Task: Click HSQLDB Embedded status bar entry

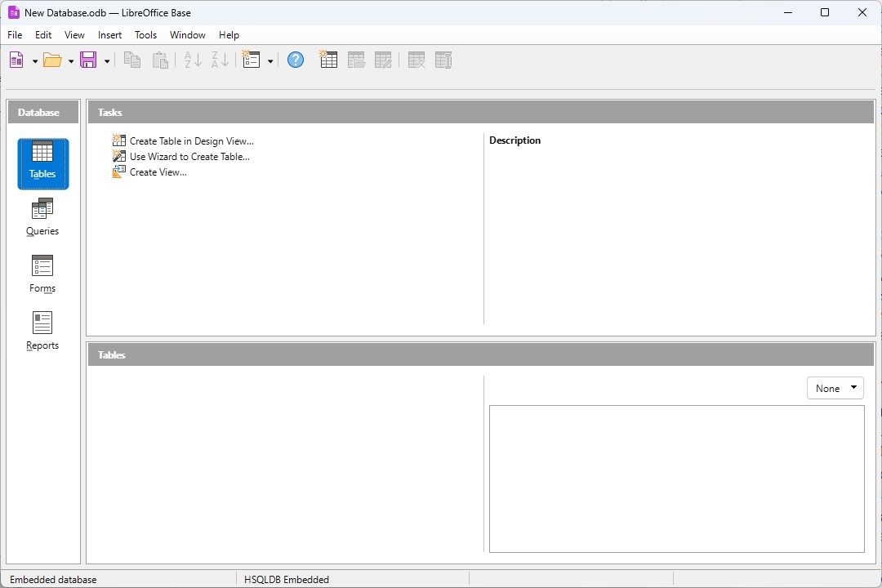Action: coord(287,580)
